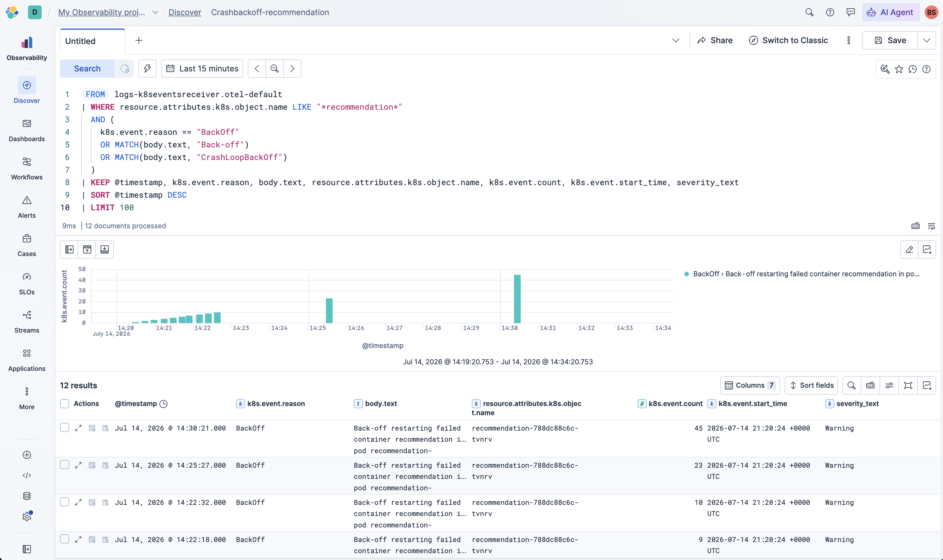Hide the chart panel toggle
Image resolution: width=943 pixels, height=560 pixels.
coord(87,249)
